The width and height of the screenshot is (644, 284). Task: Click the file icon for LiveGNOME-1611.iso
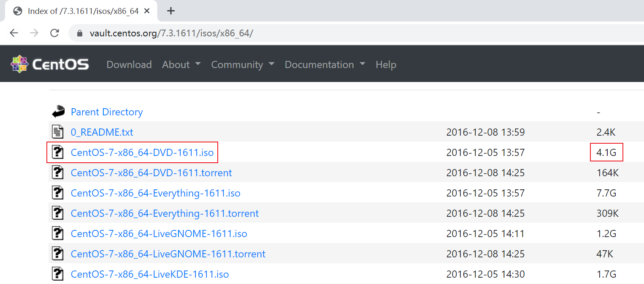tap(57, 233)
